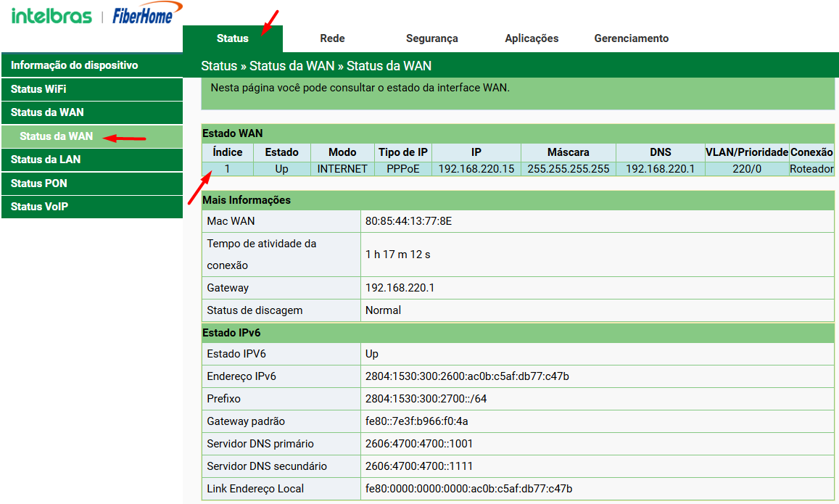839x504 pixels.
Task: Click Tempo de atividade da conexão label
Action: 262,255
